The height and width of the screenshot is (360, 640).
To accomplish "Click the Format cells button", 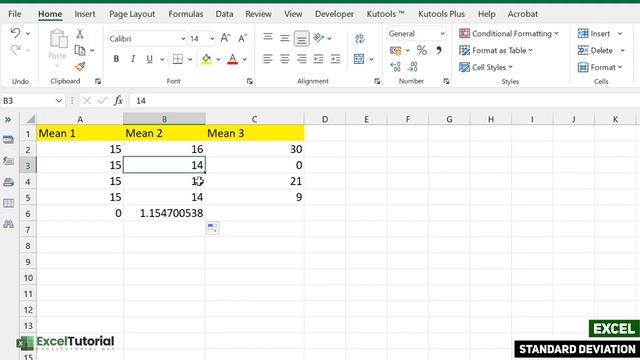I will [600, 67].
